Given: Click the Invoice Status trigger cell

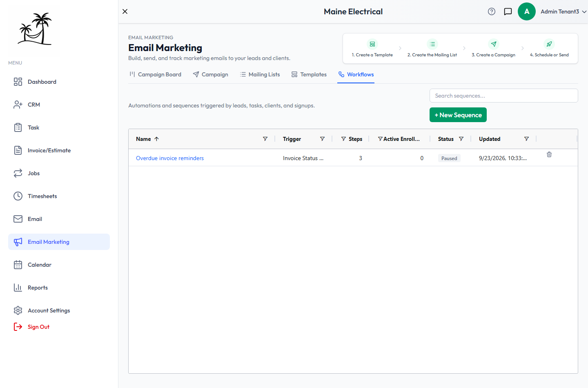Looking at the screenshot, I should pyautogui.click(x=303, y=158).
